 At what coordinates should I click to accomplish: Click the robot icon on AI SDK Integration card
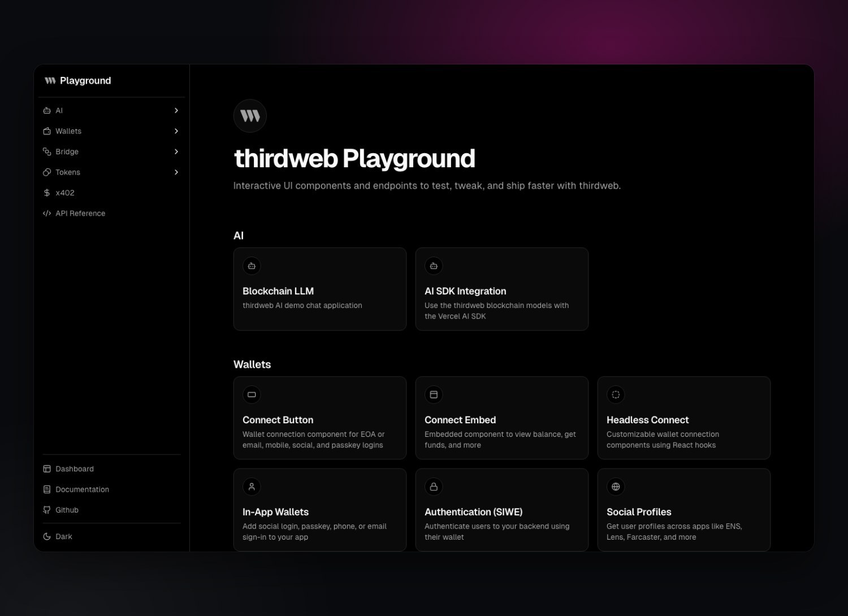434,266
